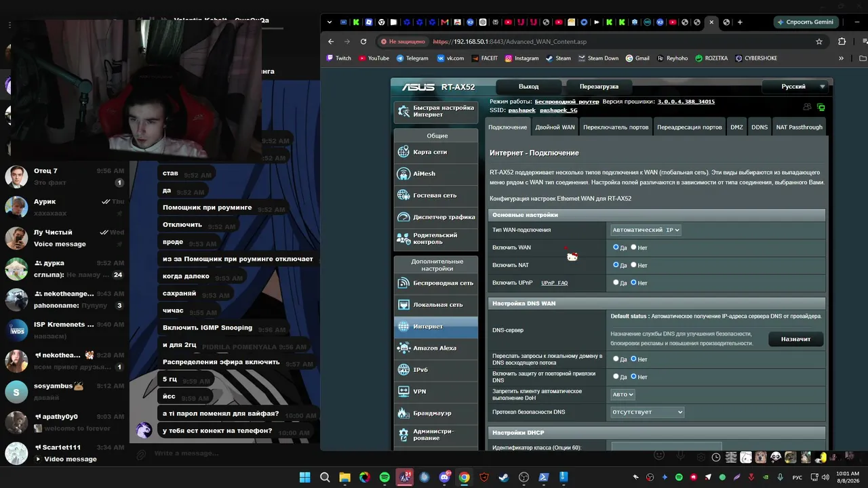Open AiMesh from the router sidebar icon
The image size is (868, 488).
click(x=403, y=174)
